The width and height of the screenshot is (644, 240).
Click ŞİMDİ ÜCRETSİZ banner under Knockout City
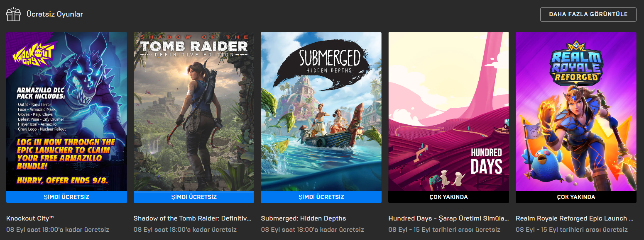point(67,197)
